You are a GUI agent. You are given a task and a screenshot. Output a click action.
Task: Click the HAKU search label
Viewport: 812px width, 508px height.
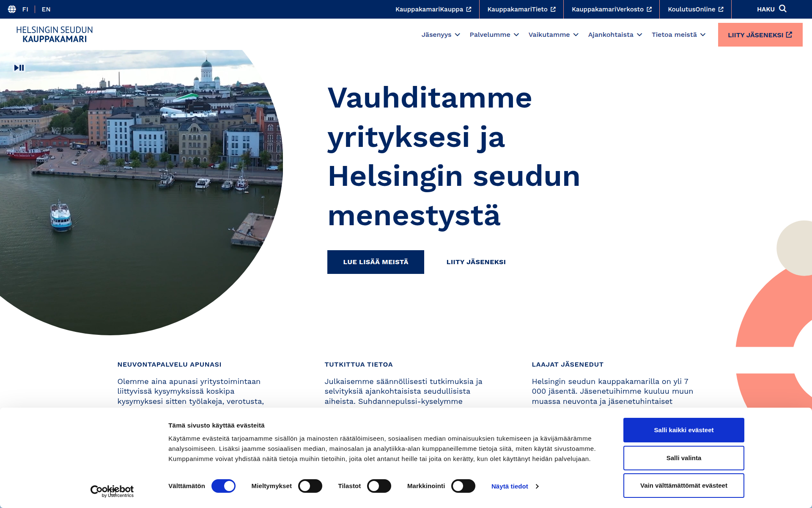coord(765,9)
